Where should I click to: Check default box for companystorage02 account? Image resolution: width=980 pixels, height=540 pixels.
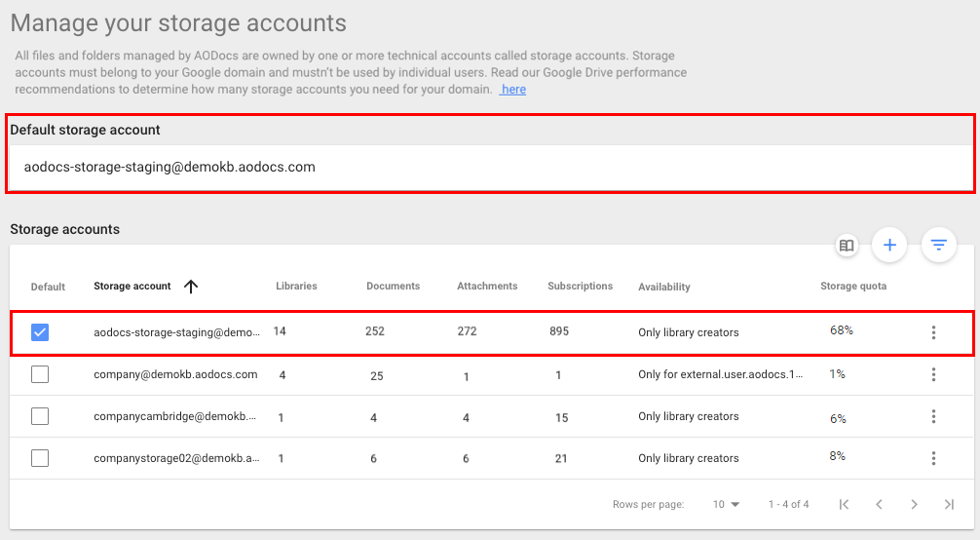pyautogui.click(x=39, y=458)
